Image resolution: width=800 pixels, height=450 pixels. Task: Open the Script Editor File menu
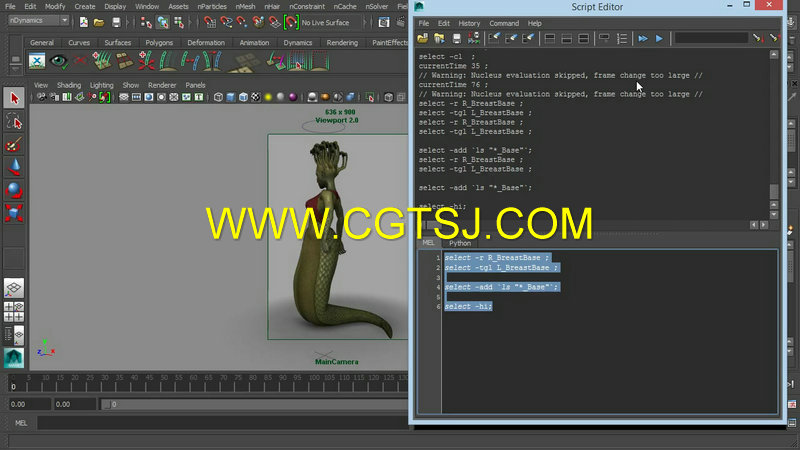[423, 23]
